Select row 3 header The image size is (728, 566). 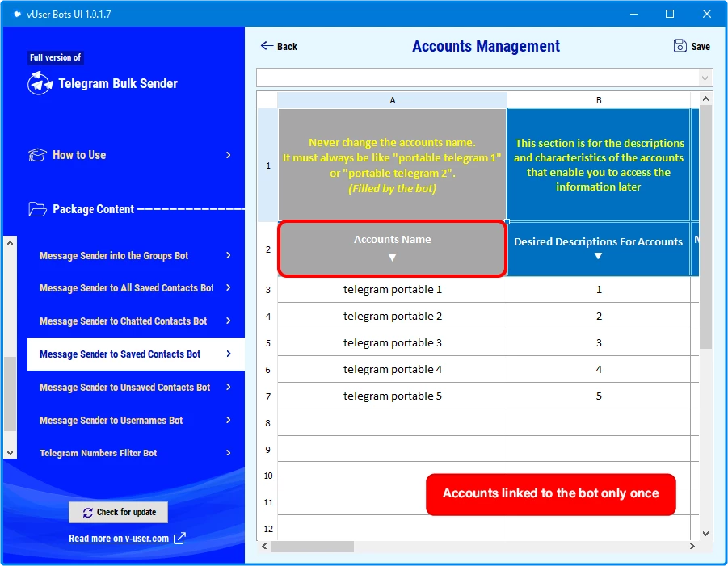(x=268, y=290)
